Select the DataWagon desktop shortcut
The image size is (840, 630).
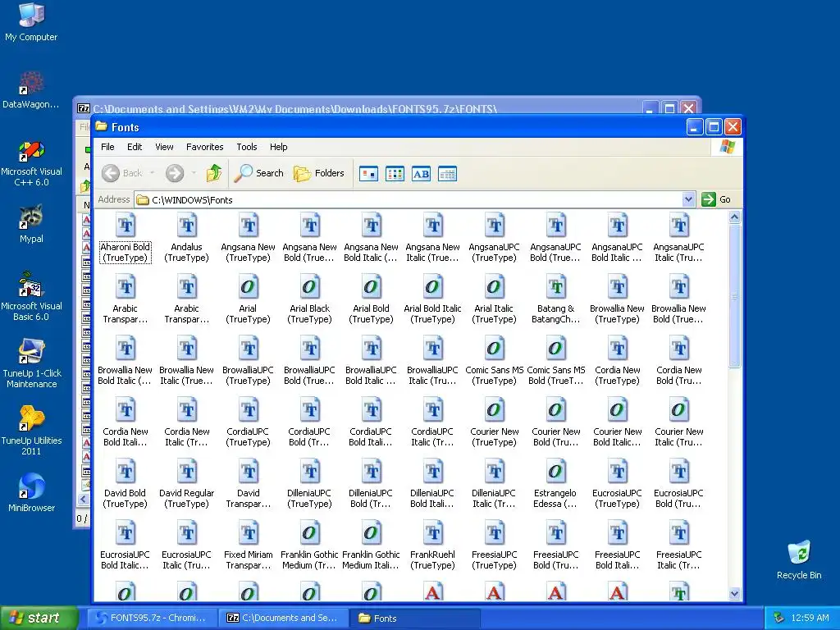[x=31, y=90]
